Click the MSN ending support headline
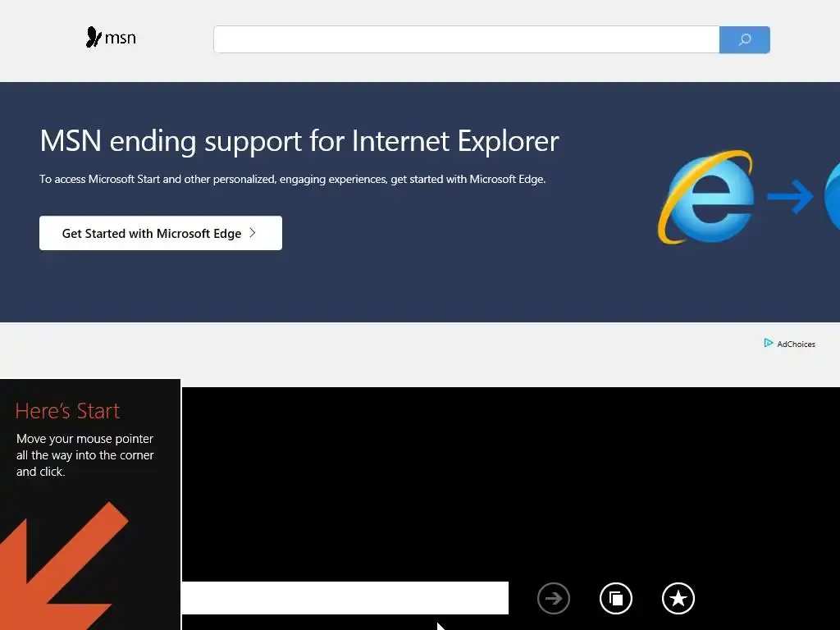 pos(299,141)
